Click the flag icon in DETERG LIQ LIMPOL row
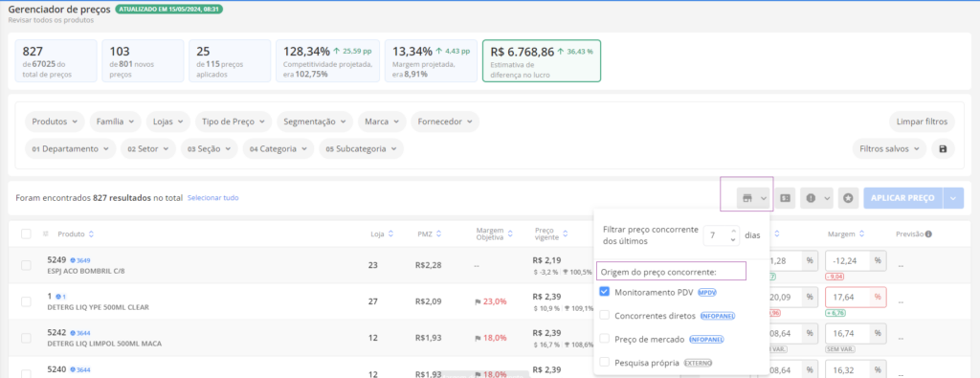Image resolution: width=980 pixels, height=378 pixels. [479, 338]
